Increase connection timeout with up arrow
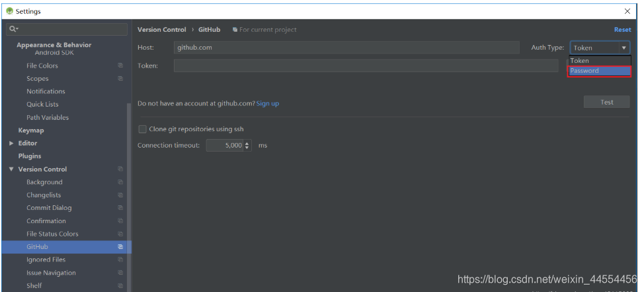The height and width of the screenshot is (292, 644). coord(247,143)
